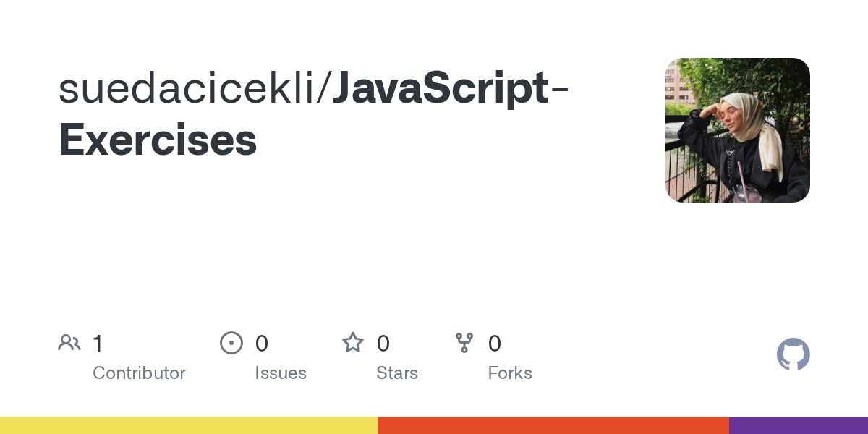Click the stars count zero
The width and height of the screenshot is (868, 434).
point(383,344)
